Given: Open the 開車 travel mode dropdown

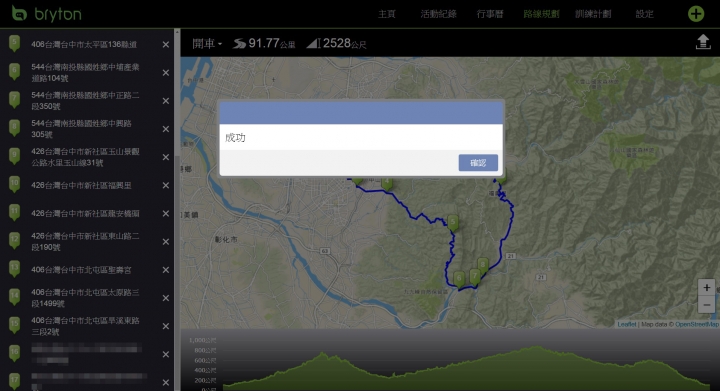Looking at the screenshot, I should click(207, 44).
